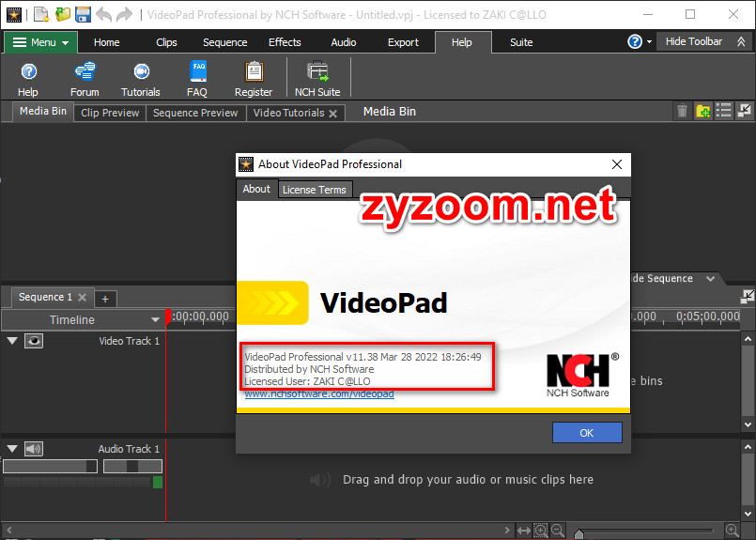Open nchsoftware.com/videopad link
Viewport: 756px width, 540px height.
(319, 394)
